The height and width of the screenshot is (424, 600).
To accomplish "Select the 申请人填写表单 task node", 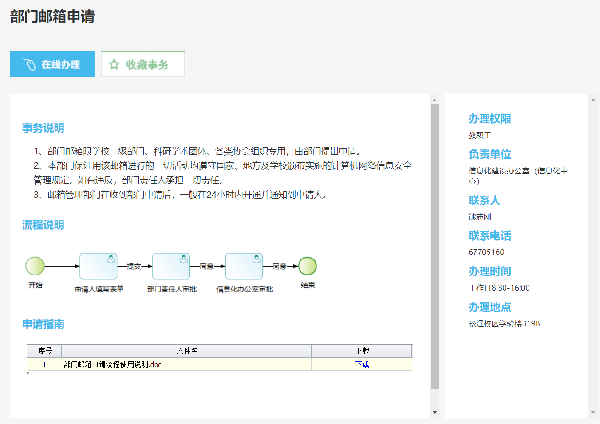I will (99, 266).
